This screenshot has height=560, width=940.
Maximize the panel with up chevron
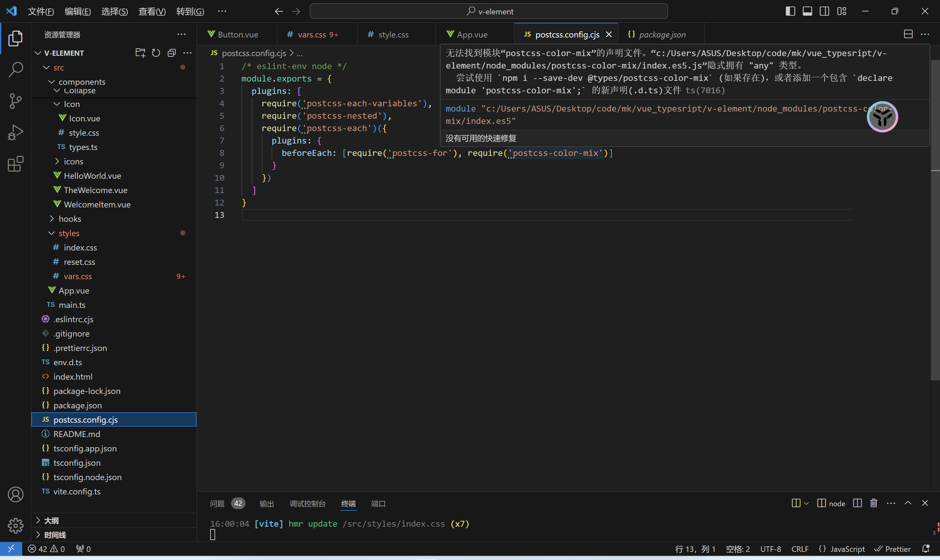pyautogui.click(x=908, y=503)
